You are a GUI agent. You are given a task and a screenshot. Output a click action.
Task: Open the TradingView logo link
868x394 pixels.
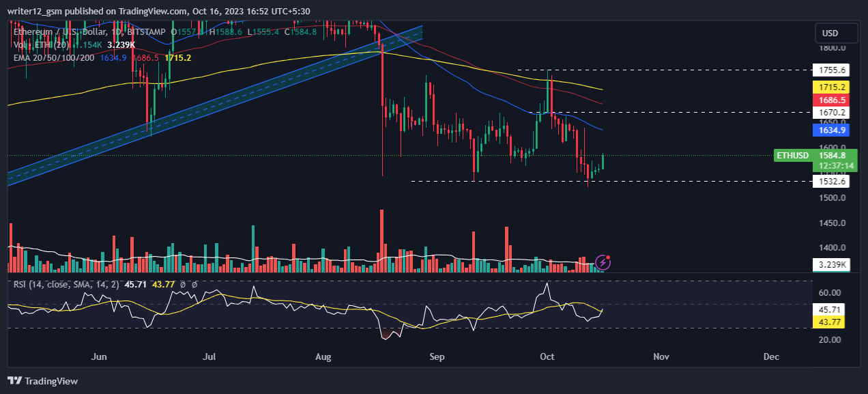[42, 381]
